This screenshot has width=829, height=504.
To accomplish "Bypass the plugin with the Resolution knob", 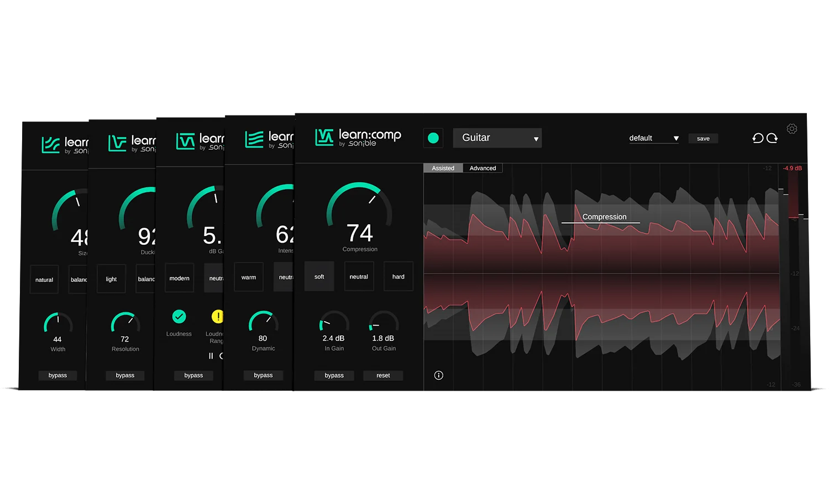I will coord(125,375).
